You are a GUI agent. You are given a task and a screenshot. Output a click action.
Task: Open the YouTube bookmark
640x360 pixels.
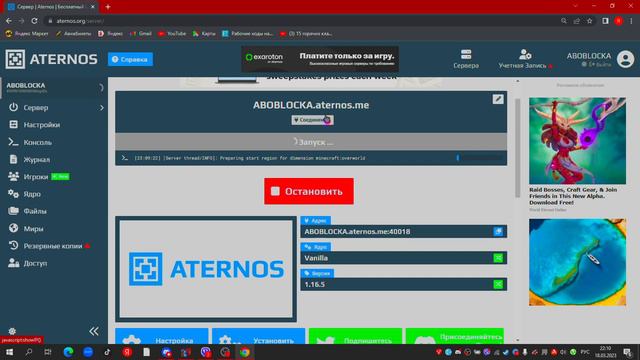[172, 33]
